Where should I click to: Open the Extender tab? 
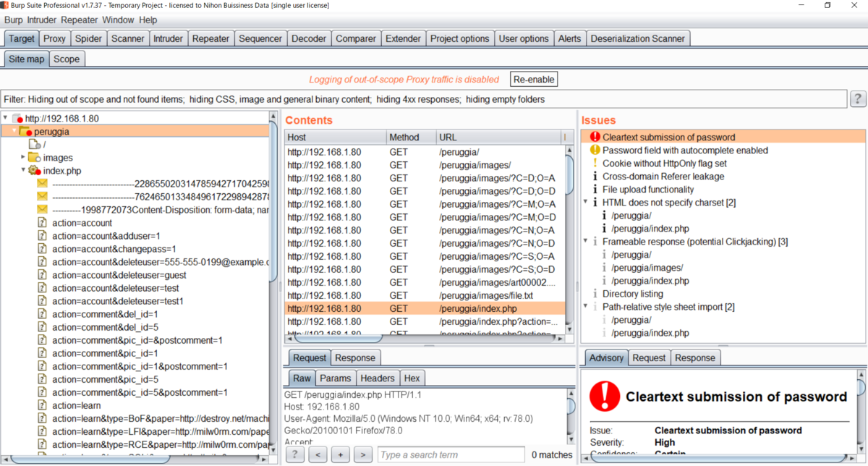point(403,38)
